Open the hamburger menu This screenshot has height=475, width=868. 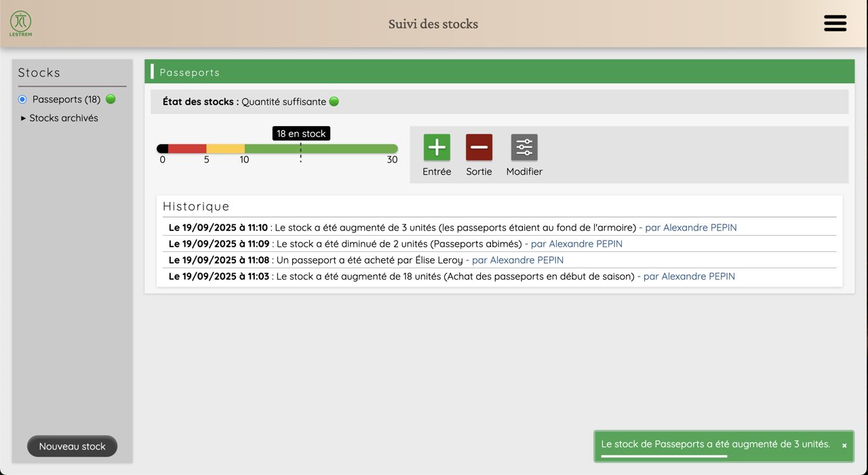835,24
